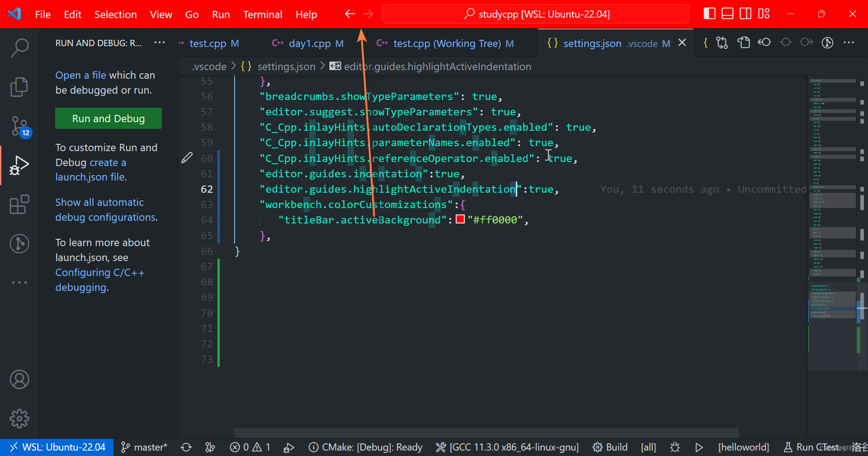The height and width of the screenshot is (456, 868).
Task: Open the Git graph activity icon
Action: click(x=19, y=243)
